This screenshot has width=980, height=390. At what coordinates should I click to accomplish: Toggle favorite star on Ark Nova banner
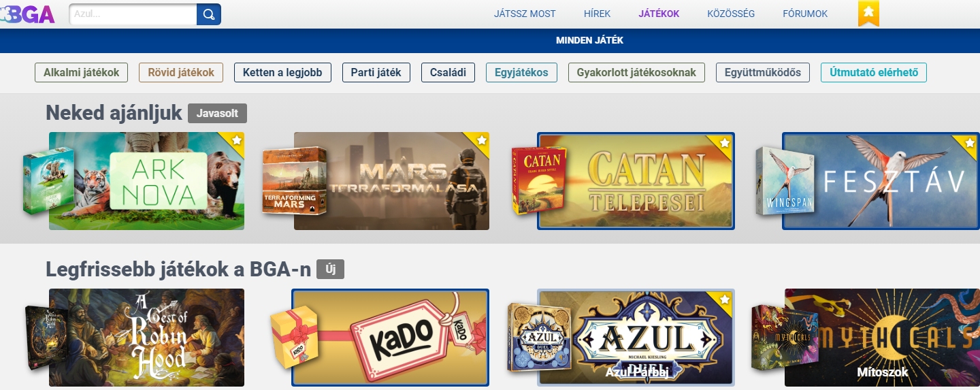coord(236,140)
